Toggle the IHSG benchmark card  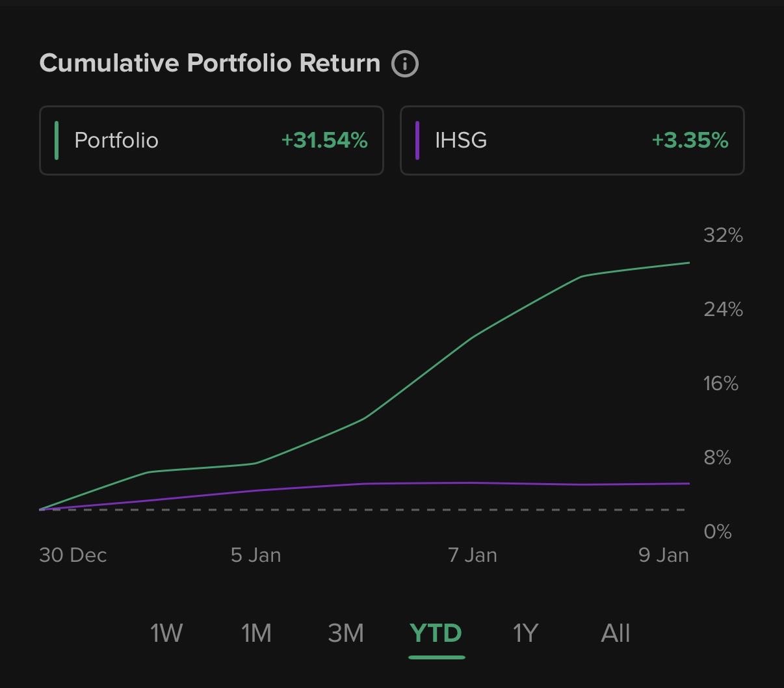pos(571,140)
